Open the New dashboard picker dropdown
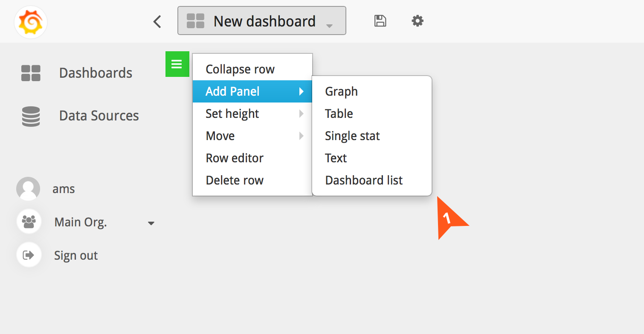 tap(261, 21)
